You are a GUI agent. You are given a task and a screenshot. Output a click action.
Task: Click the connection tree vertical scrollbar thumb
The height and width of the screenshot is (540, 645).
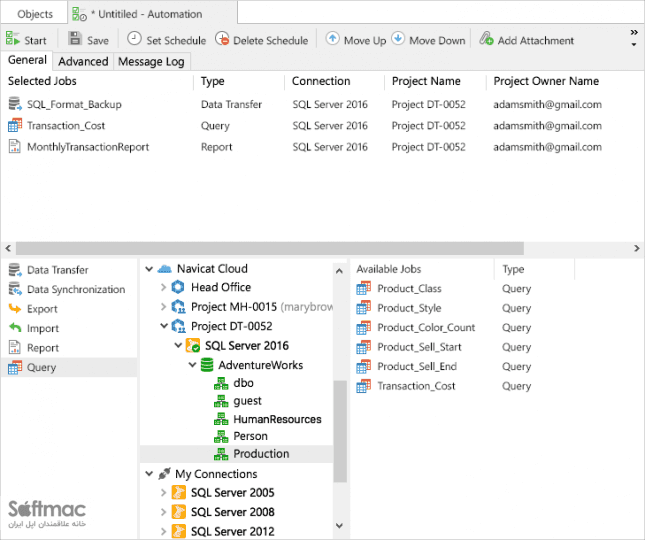pyautogui.click(x=340, y=431)
